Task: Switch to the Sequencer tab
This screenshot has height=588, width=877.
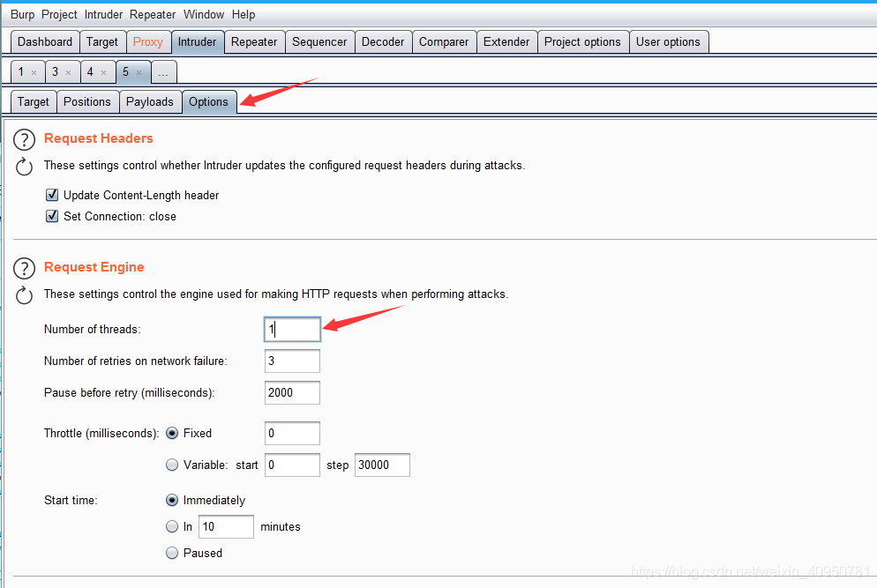Action: (x=319, y=42)
